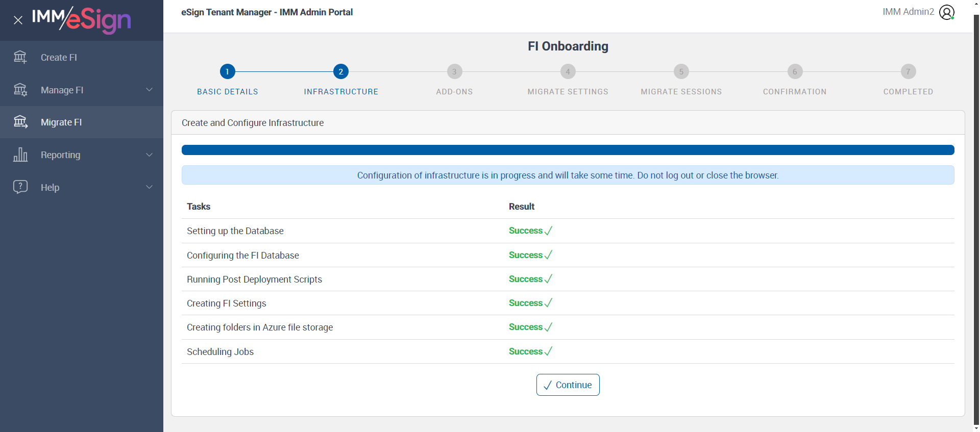Screen dimensions: 980x432
Task: Expand the Manage FI submenu chevron
Action: point(150,90)
